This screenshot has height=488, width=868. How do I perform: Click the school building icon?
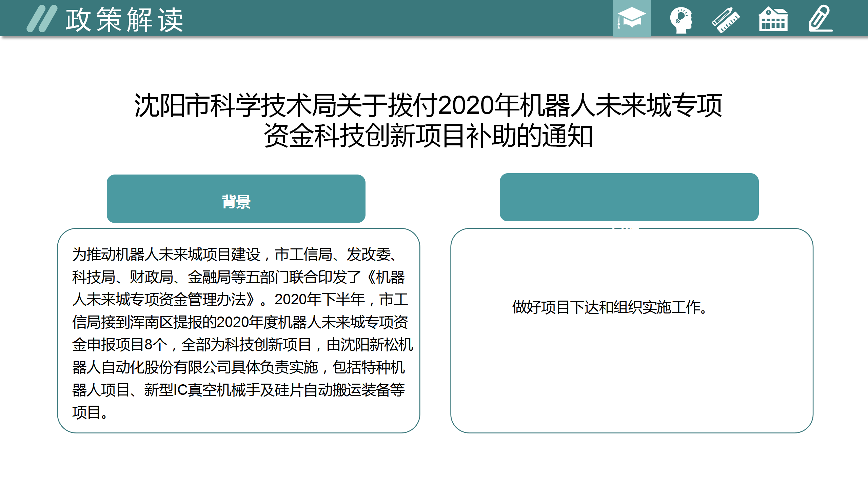[x=773, y=20]
